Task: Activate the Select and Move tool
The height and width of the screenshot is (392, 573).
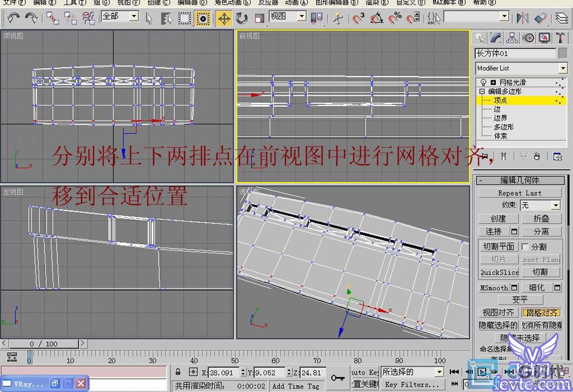Action: pyautogui.click(x=224, y=18)
